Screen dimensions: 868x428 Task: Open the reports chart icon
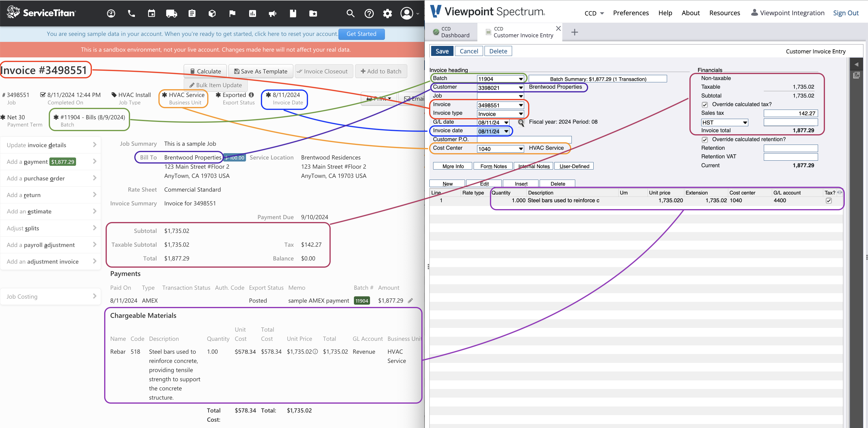click(x=252, y=13)
